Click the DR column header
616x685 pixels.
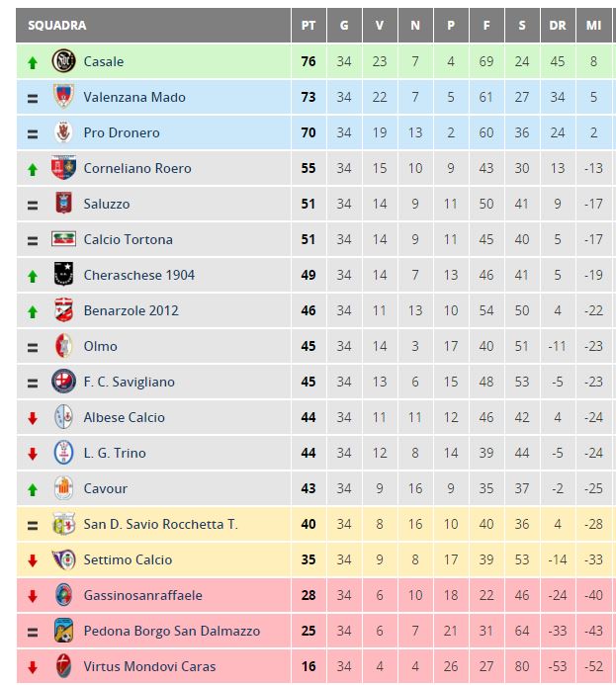558,26
